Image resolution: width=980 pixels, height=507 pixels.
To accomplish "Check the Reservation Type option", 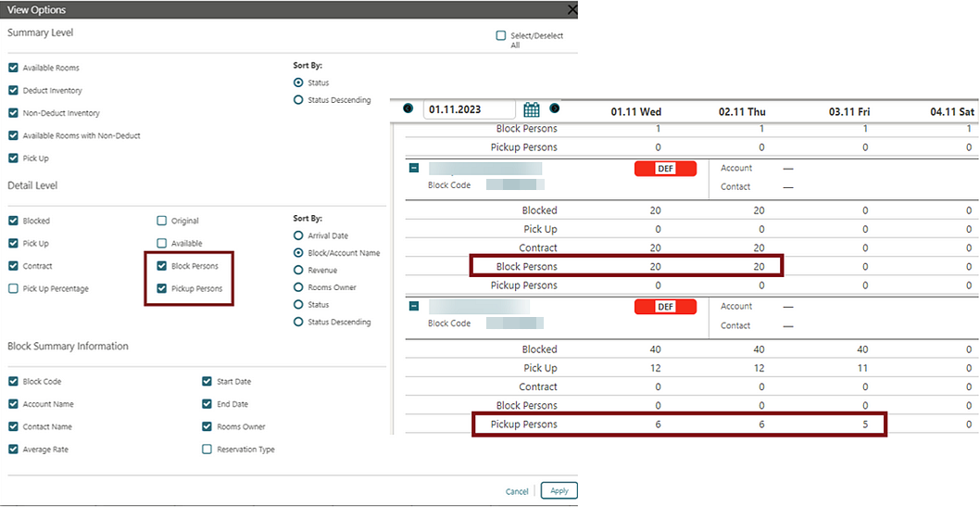I will (x=207, y=449).
